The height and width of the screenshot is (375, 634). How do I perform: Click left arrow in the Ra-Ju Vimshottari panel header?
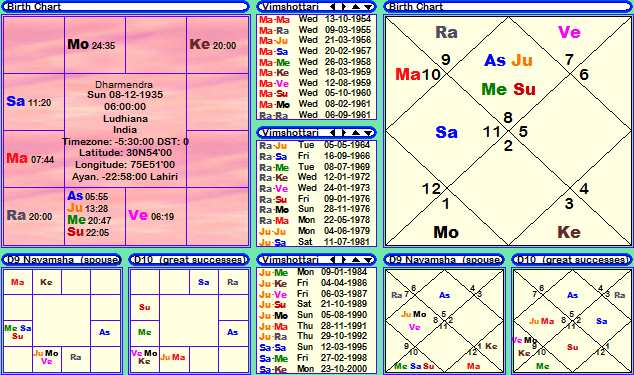tap(332, 133)
